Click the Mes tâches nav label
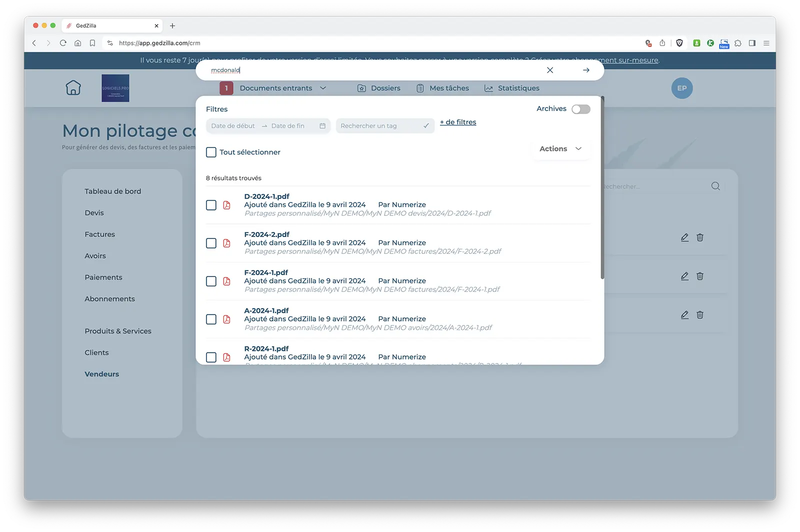 [449, 88]
